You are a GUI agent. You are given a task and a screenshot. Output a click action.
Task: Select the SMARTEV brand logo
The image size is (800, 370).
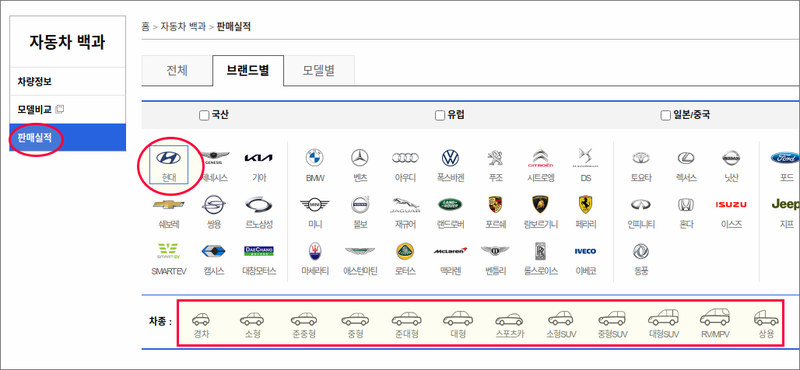[x=168, y=251]
